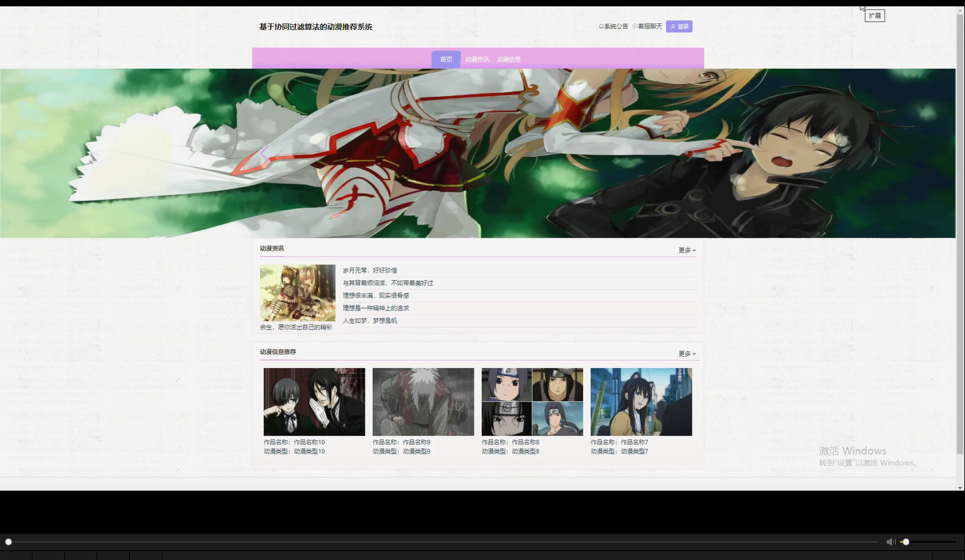Open the 动漫资讯 navigation tab

coord(477,59)
